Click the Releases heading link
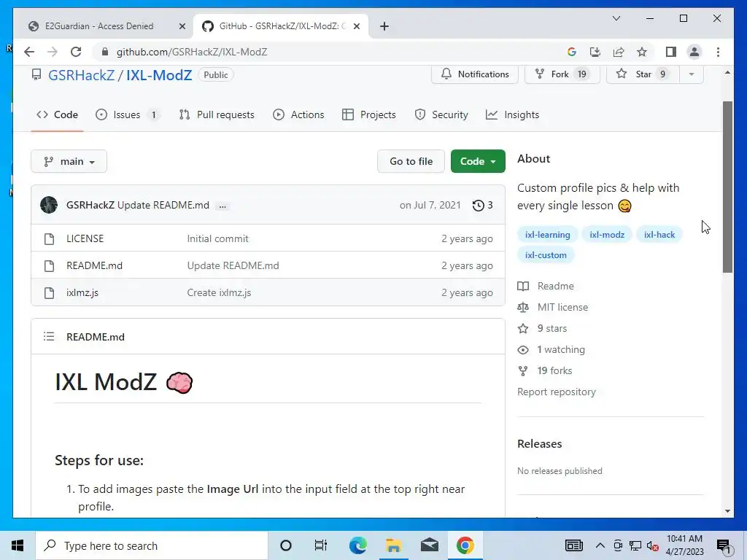Image resolution: width=747 pixels, height=560 pixels. click(x=540, y=444)
